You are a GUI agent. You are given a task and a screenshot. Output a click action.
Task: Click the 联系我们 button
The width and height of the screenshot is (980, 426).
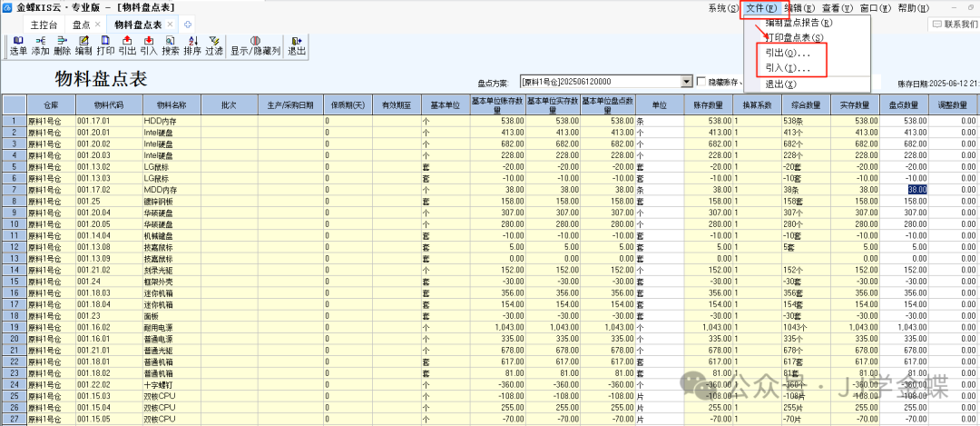pos(959,24)
